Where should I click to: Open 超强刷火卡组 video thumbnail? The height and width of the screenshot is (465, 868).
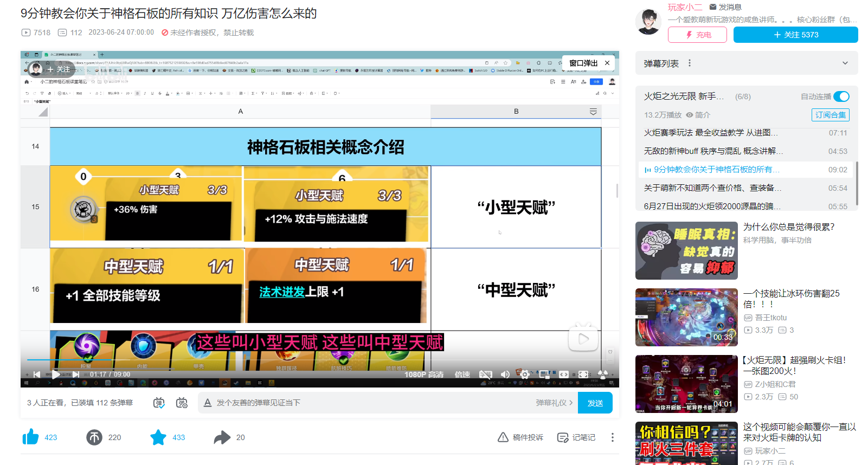point(686,384)
